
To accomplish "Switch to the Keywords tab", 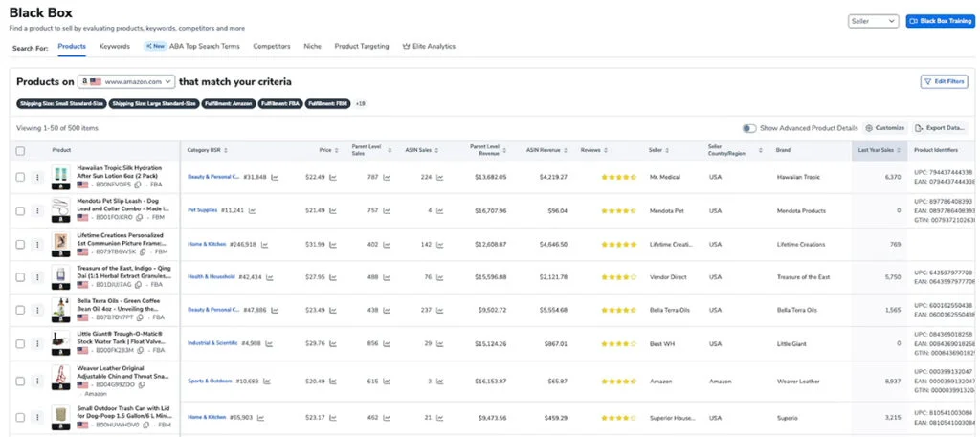I will (115, 46).
